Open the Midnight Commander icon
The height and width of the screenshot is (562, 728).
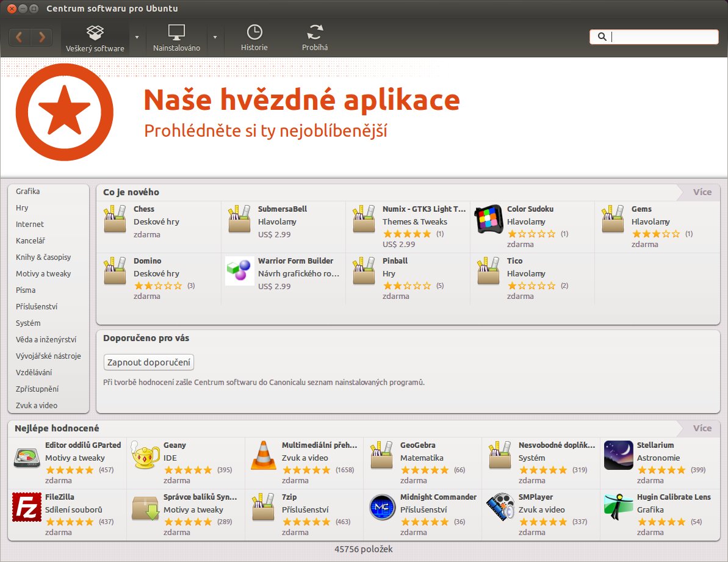(382, 507)
